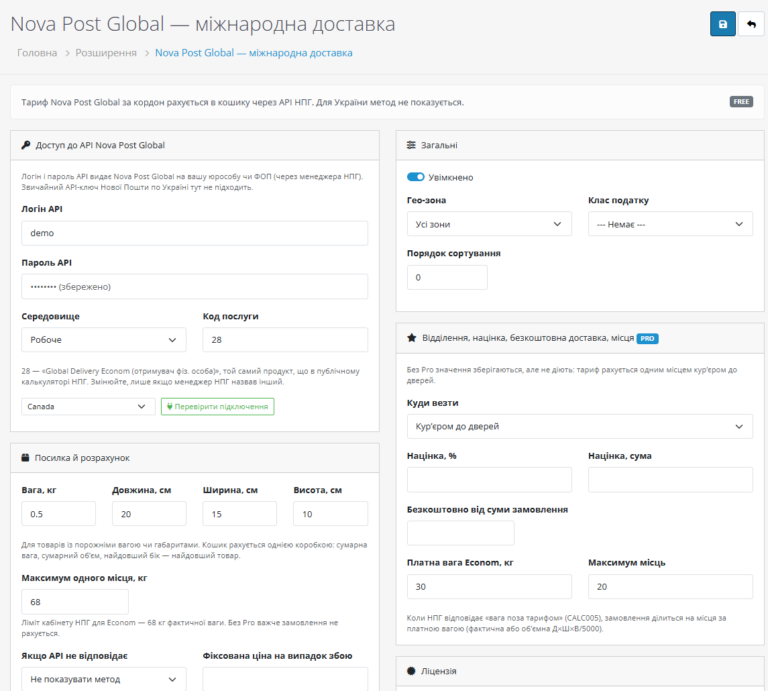Focus the Фіксована ціна на випадок збою field
This screenshot has width=768, height=691.
pyautogui.click(x=285, y=679)
